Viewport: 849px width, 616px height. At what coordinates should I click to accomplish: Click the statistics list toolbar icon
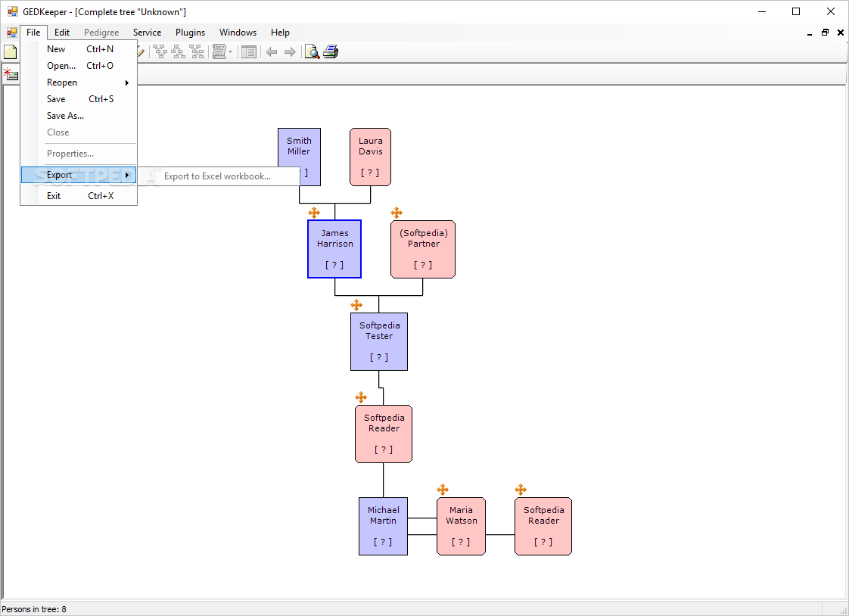[x=248, y=52]
